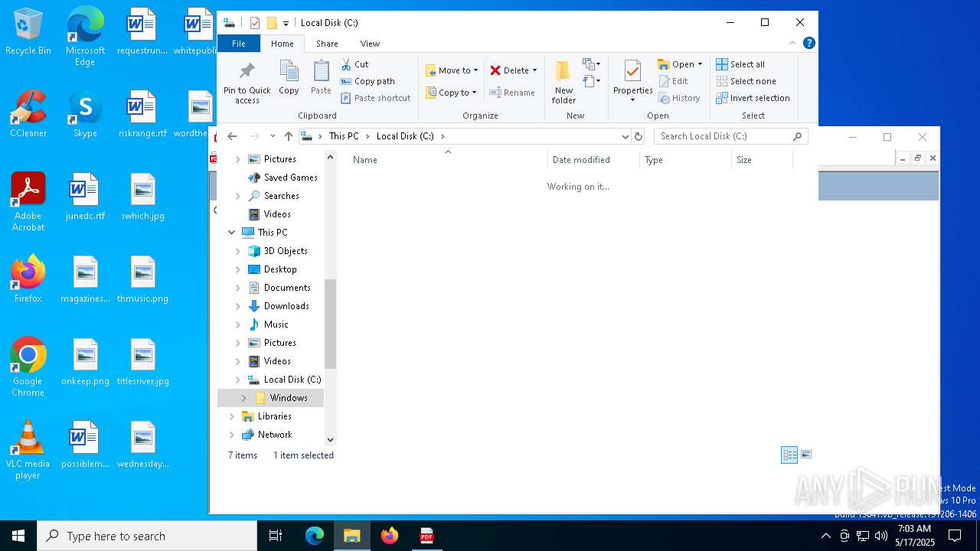The image size is (980, 551).
Task: Open the History command
Action: coord(679,98)
